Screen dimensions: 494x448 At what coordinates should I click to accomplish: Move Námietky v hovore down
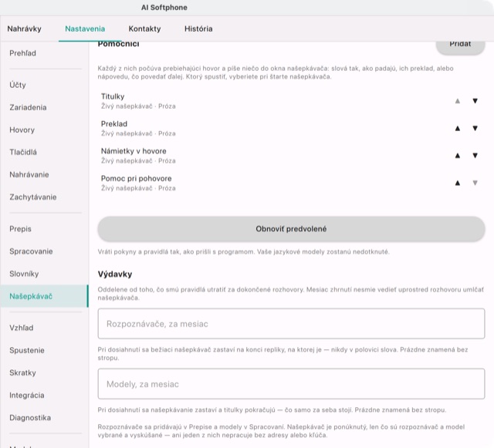475,156
